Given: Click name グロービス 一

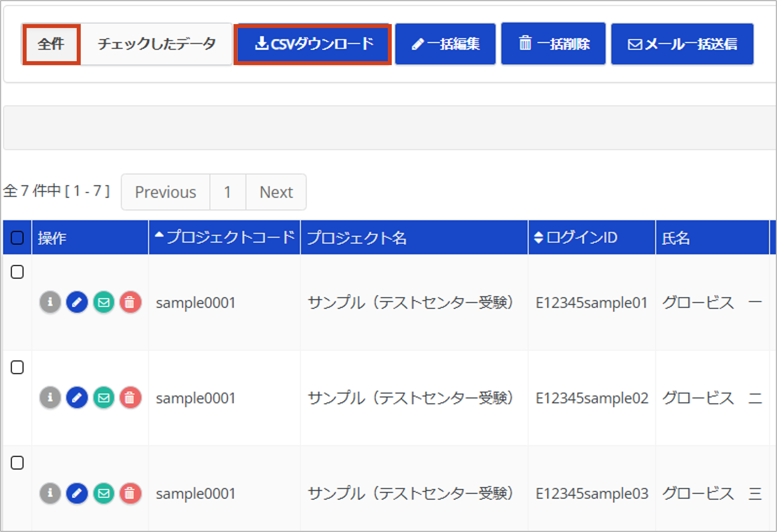Looking at the screenshot, I should coord(712,303).
